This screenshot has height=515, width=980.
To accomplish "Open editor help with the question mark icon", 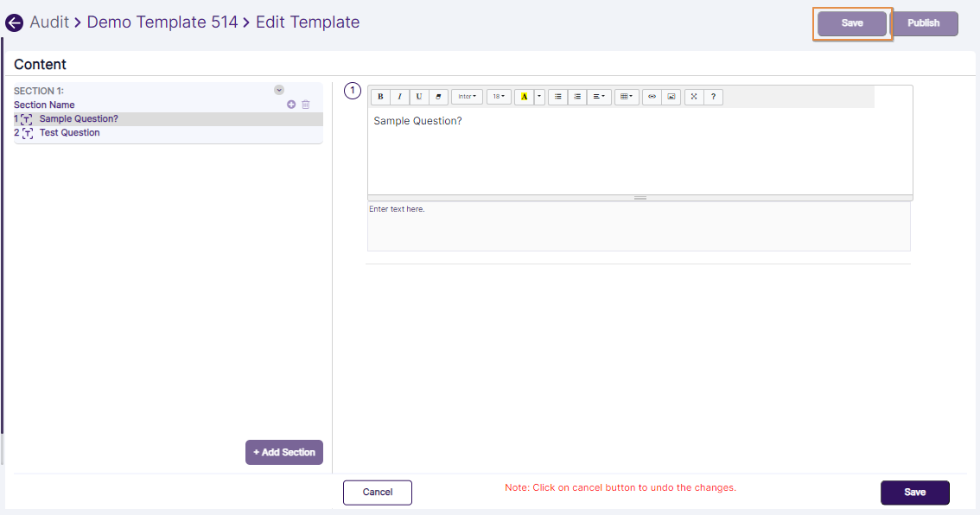I will (714, 96).
